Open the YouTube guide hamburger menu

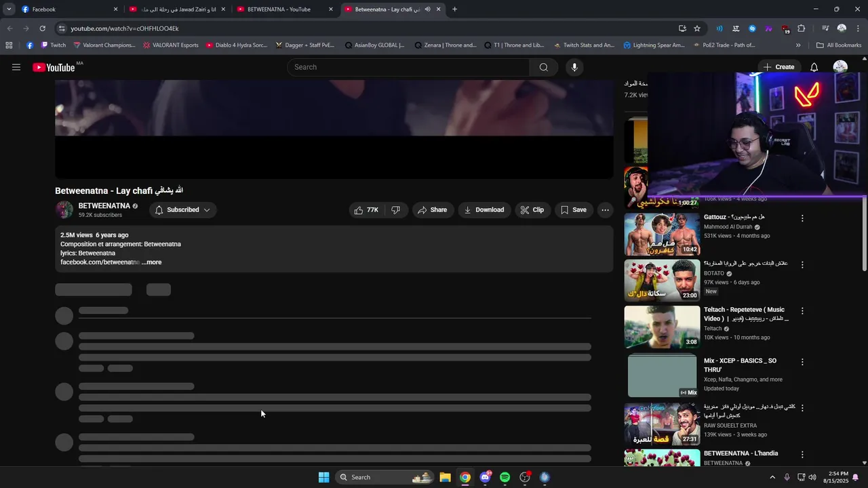point(16,67)
